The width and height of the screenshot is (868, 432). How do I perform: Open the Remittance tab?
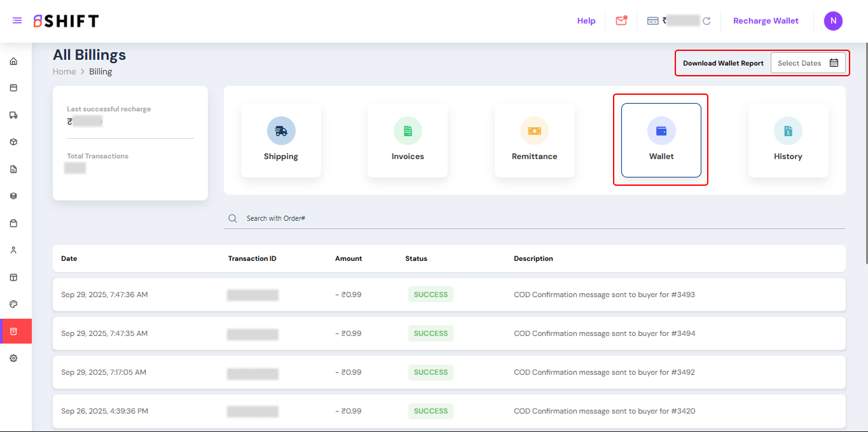534,140
